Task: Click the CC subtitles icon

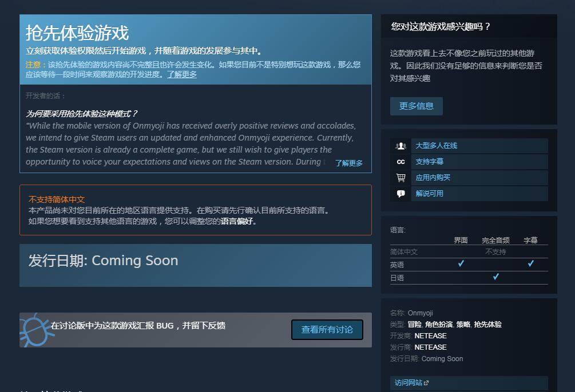Action: (400, 162)
